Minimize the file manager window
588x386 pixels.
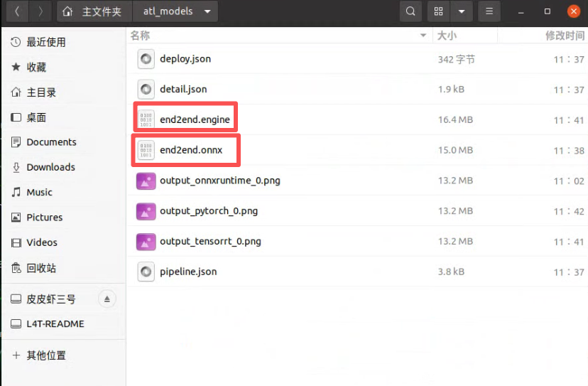(x=521, y=12)
